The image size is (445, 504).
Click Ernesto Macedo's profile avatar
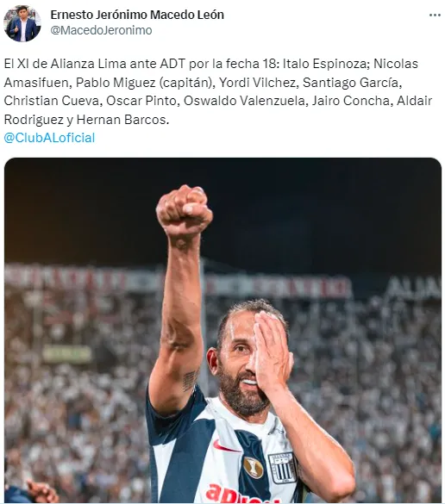pyautogui.click(x=22, y=23)
